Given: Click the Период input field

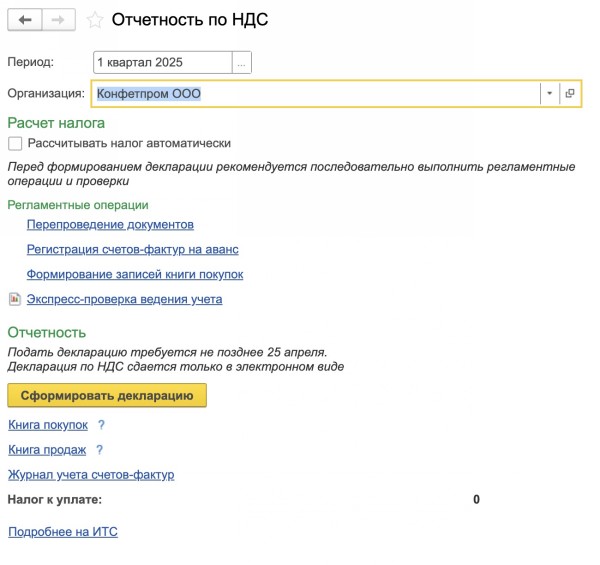Looking at the screenshot, I should 162,63.
